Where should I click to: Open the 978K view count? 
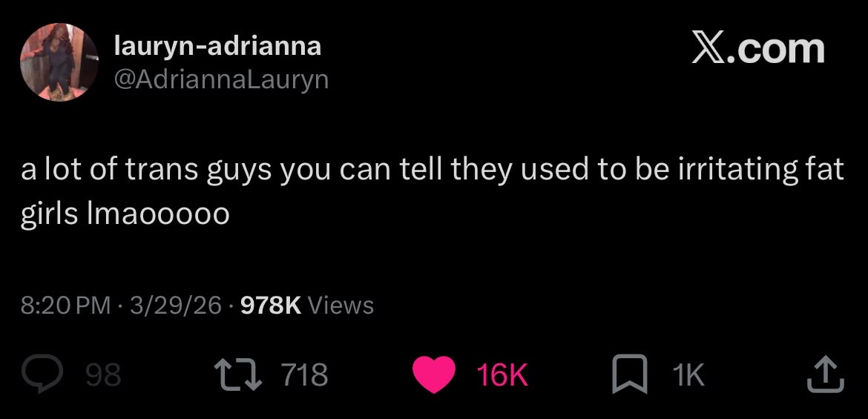click(x=271, y=305)
